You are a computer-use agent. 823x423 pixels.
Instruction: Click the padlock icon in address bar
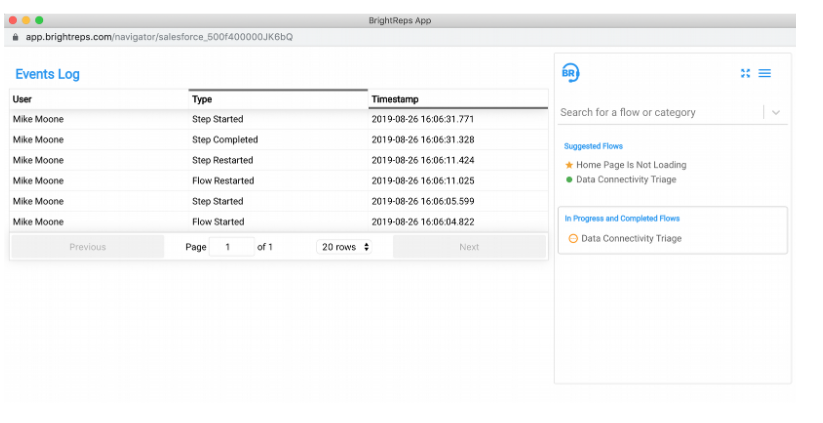pos(15,37)
